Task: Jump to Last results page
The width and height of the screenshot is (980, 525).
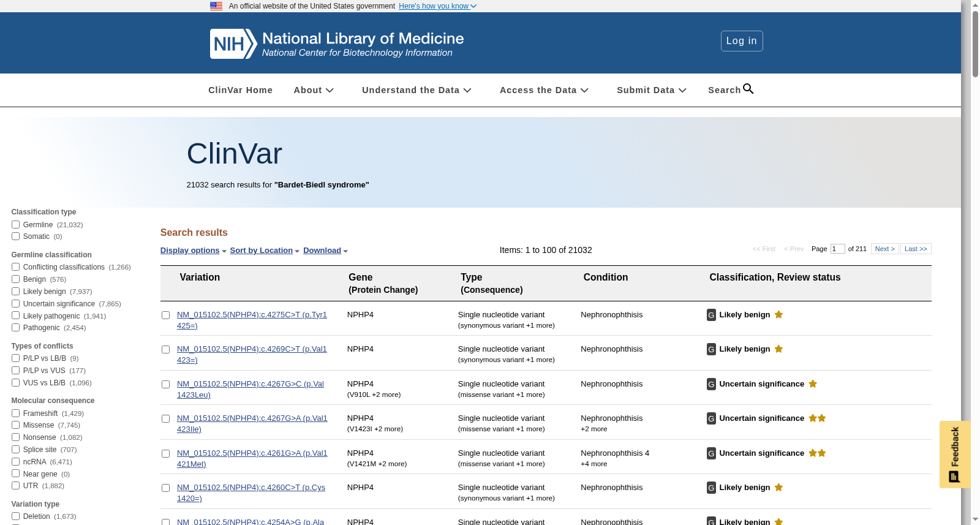Action: 916,249
